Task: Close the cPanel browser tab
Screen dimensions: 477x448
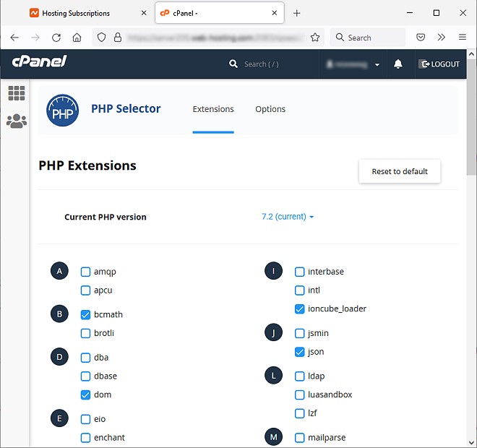Action: [275, 13]
